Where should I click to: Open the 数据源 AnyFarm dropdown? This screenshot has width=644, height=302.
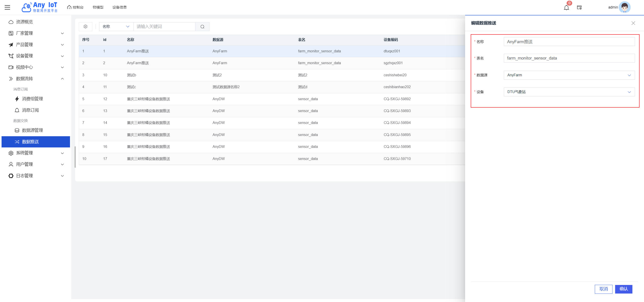(569, 75)
